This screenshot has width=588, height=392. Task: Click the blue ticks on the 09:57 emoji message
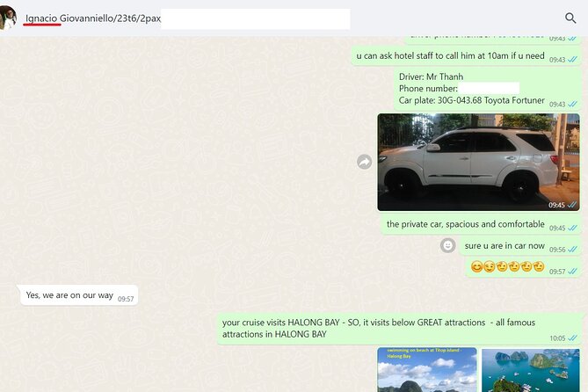pos(572,272)
